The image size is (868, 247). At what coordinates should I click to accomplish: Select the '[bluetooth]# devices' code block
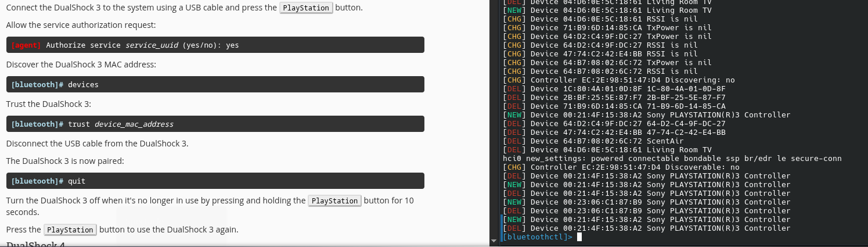pyautogui.click(x=215, y=84)
